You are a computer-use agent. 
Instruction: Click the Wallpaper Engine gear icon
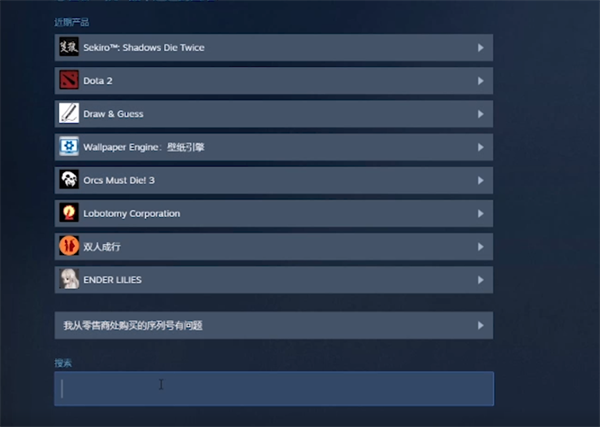pos(69,147)
